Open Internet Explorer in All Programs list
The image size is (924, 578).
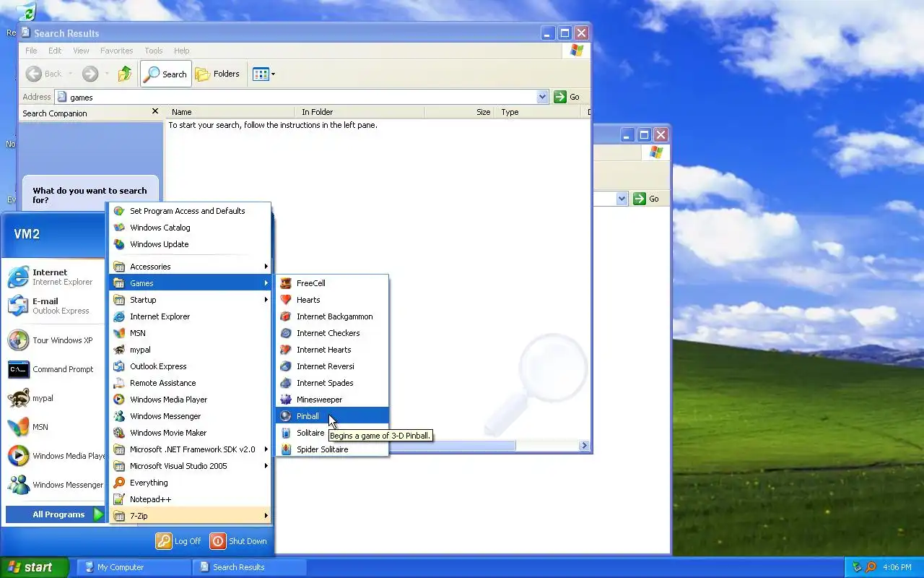[190, 316]
